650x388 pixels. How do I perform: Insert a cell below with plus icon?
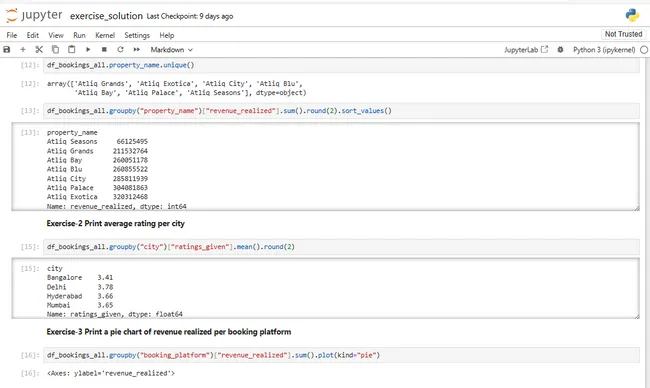coord(23,50)
